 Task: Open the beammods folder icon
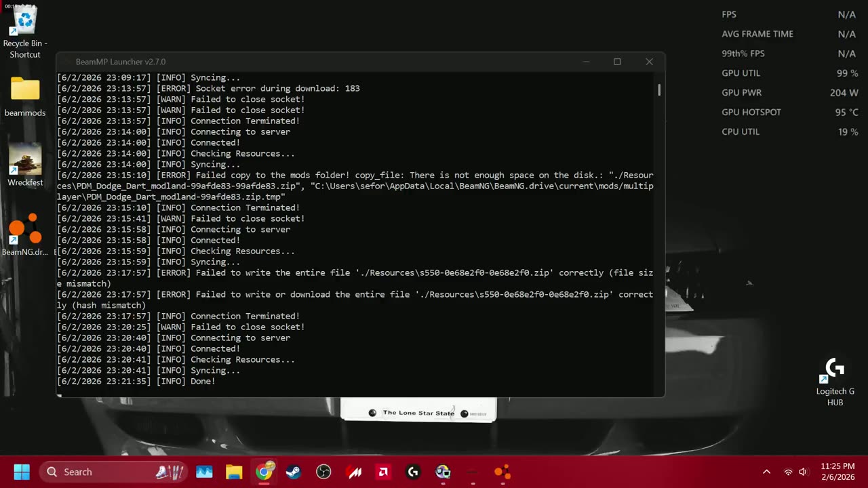[25, 97]
